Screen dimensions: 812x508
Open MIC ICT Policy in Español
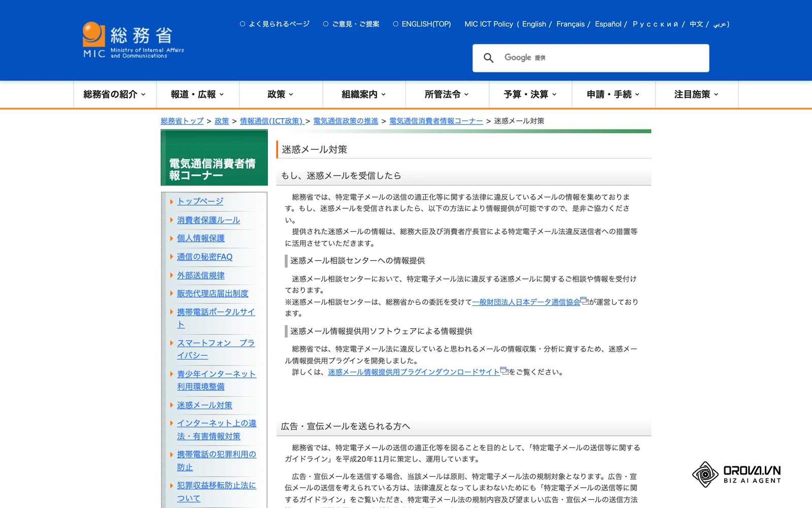pos(608,24)
